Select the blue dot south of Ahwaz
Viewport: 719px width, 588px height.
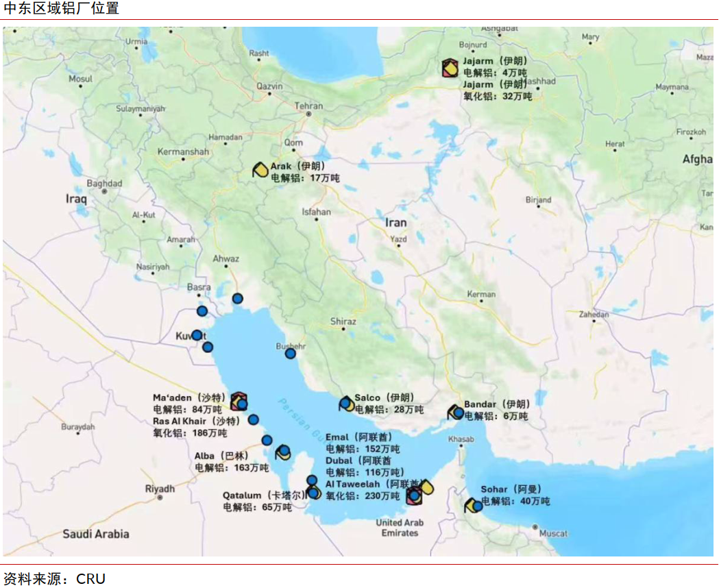237,298
